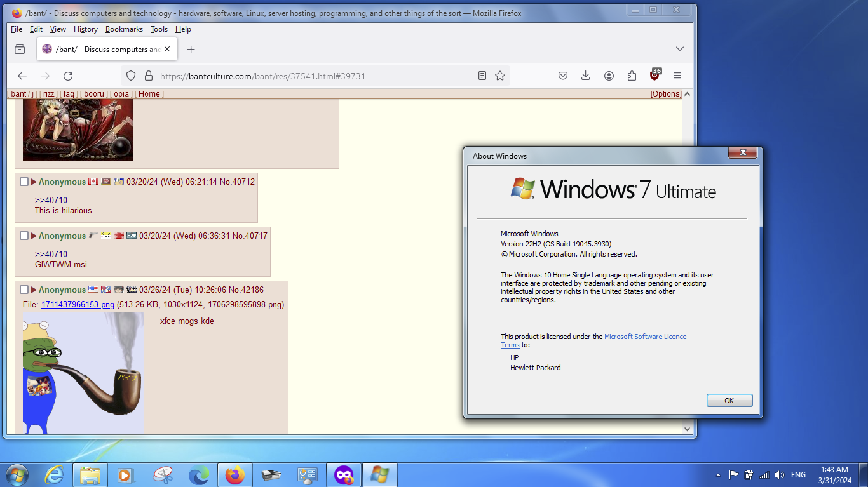Open the History menu
The height and width of the screenshot is (487, 868).
point(85,29)
